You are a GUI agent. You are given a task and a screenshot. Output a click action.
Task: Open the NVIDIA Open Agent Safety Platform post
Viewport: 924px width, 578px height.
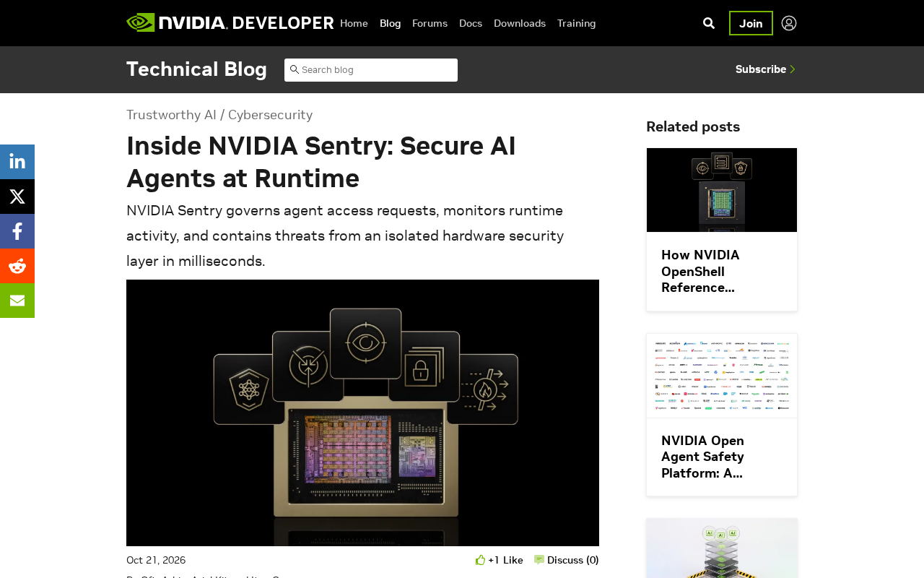(x=702, y=457)
